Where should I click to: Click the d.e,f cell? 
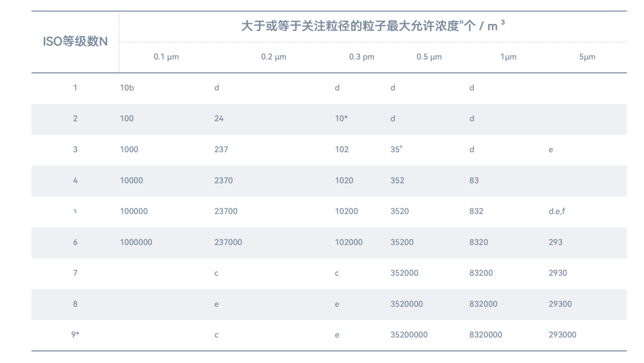[557, 211]
